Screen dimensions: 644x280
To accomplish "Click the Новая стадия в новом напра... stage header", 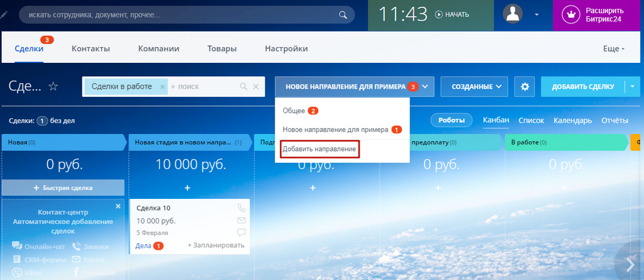I will [191, 143].
